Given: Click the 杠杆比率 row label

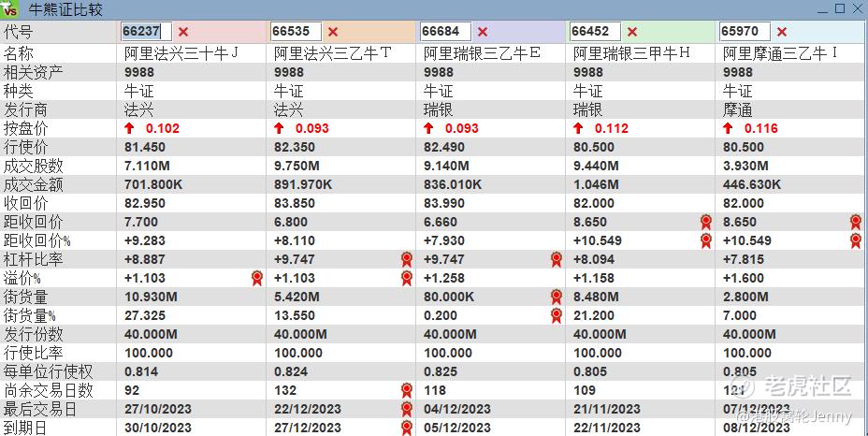Looking at the screenshot, I should pos(33,259).
